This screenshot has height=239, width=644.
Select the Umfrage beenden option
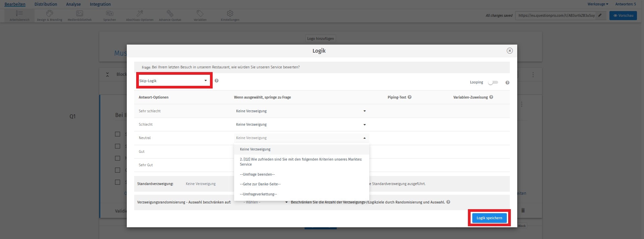pos(257,174)
